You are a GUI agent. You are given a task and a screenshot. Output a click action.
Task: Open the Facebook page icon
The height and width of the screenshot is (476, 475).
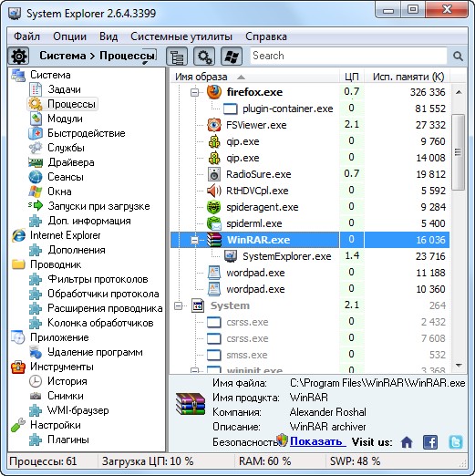coord(430,442)
